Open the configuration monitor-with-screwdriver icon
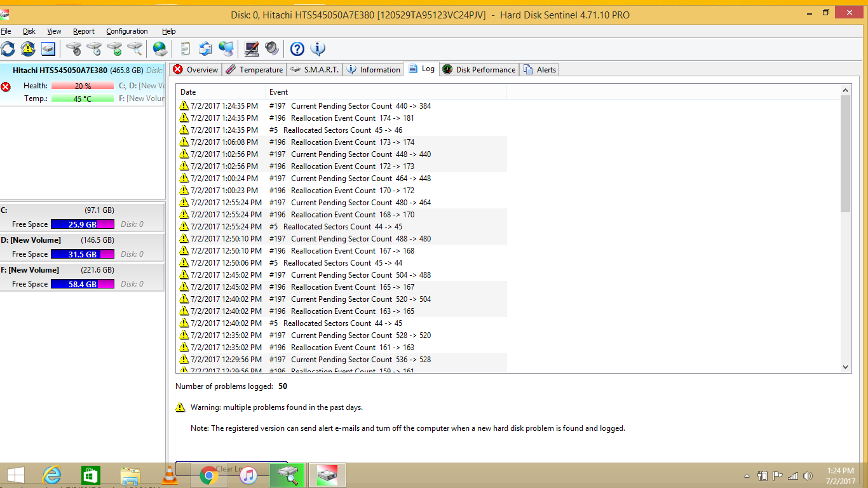This screenshot has height=488, width=868. (x=252, y=49)
